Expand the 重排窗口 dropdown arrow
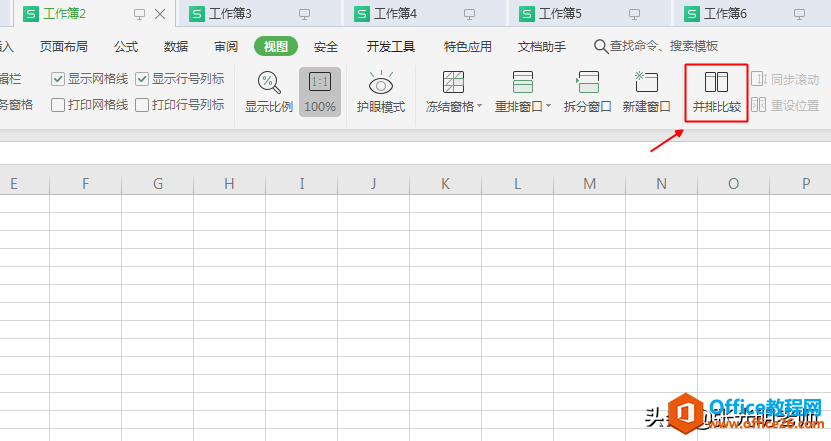Screen dimensions: 831x441 tap(549, 106)
